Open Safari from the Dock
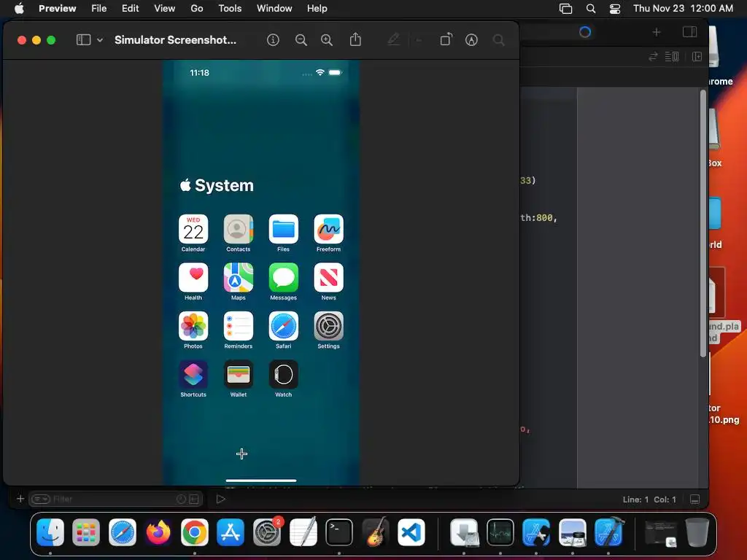 point(123,532)
